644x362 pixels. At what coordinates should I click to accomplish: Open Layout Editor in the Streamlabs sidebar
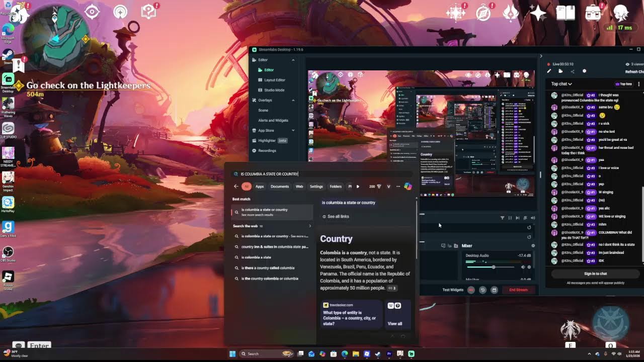275,80
